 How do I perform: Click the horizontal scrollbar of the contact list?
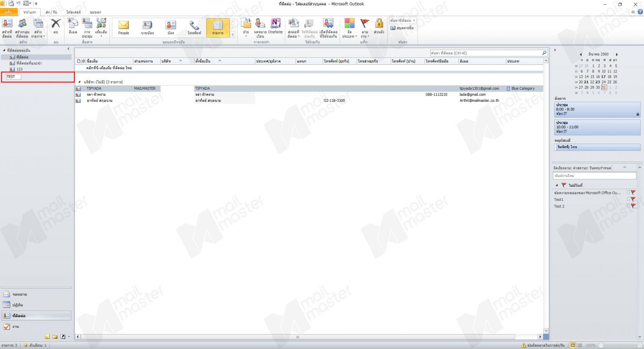click(x=298, y=337)
